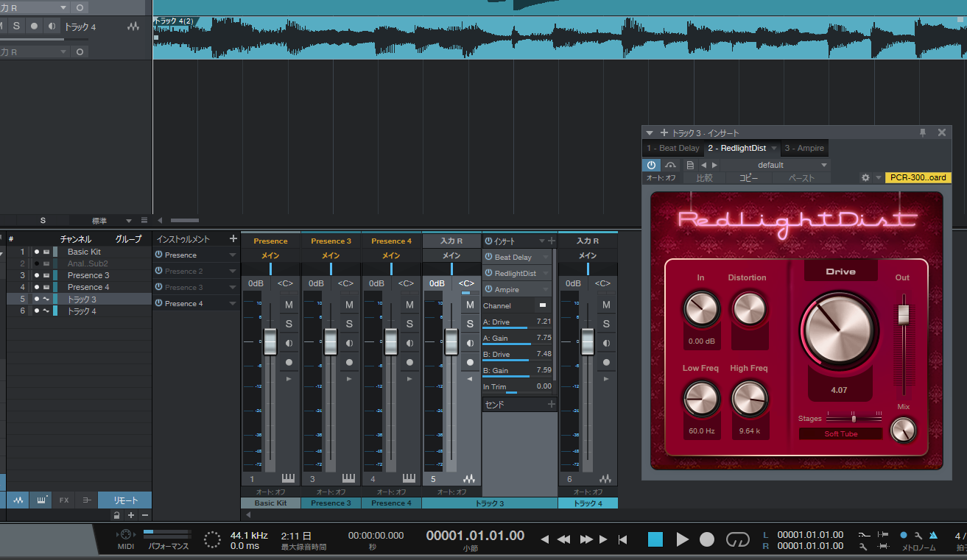
Task: Open dropdown arrow next to gear icon
Action: tap(879, 178)
